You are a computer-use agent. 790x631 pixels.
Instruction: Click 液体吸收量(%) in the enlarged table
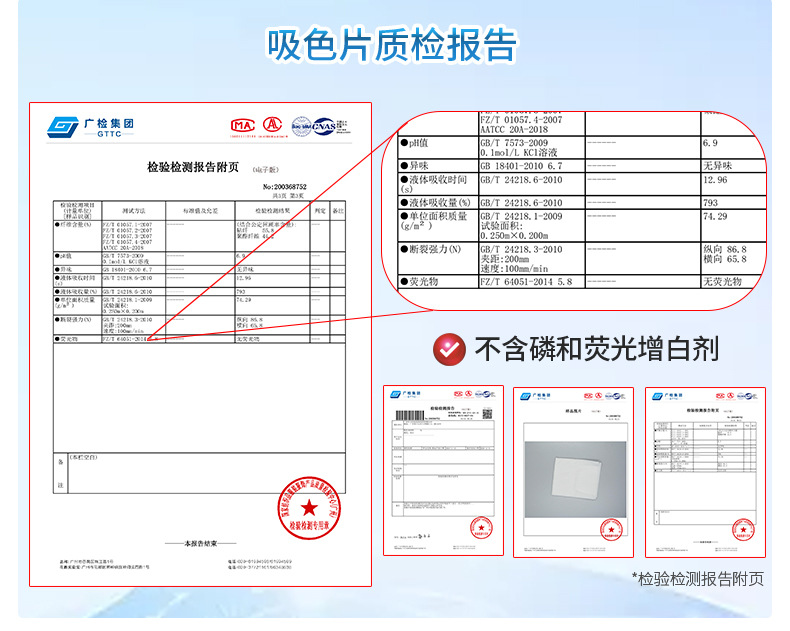click(436, 203)
